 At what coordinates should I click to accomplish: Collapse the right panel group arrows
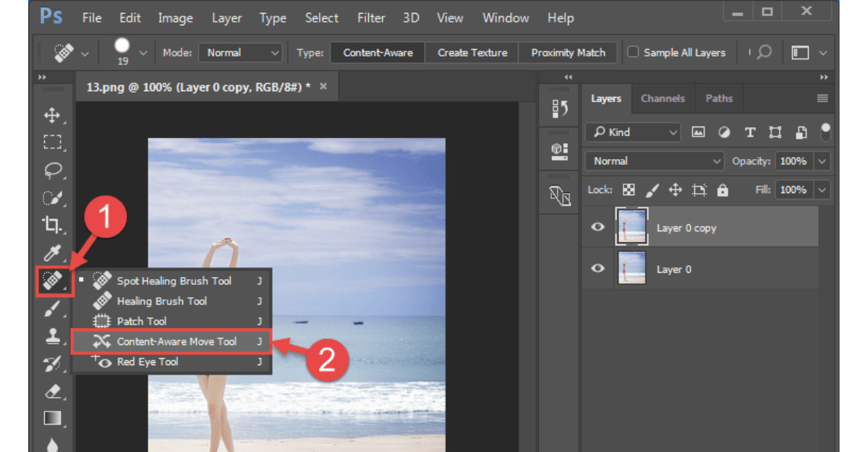point(824,77)
